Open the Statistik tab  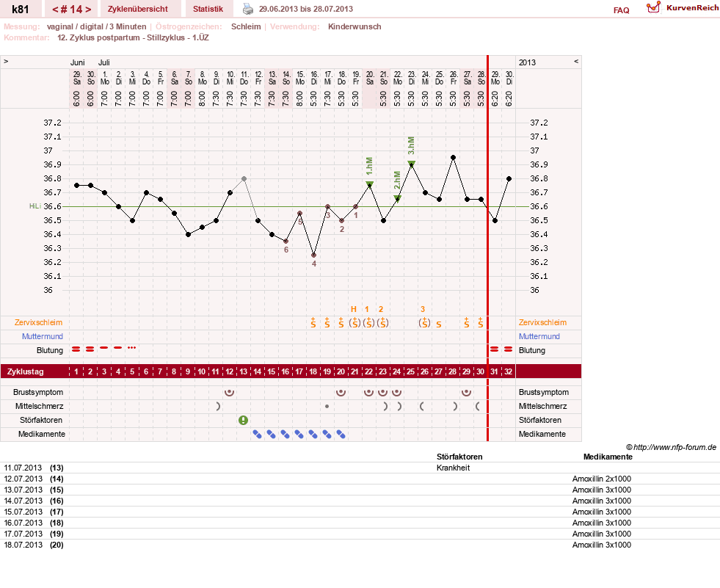(208, 9)
